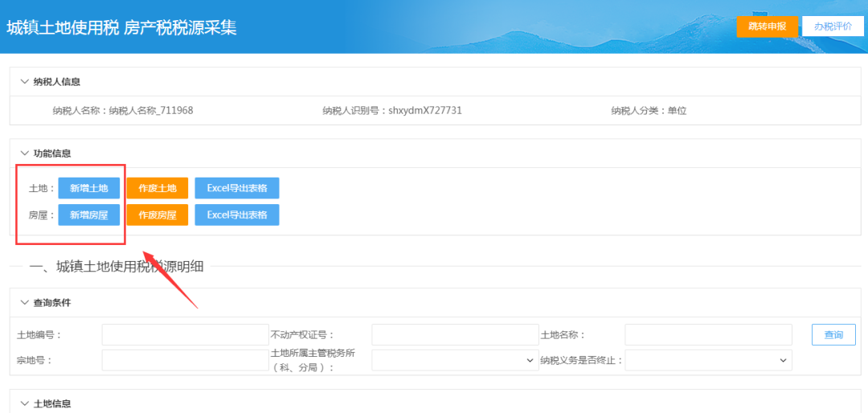868x413 pixels.
Task: Collapse the 查询条件 section chevron
Action: click(x=24, y=302)
